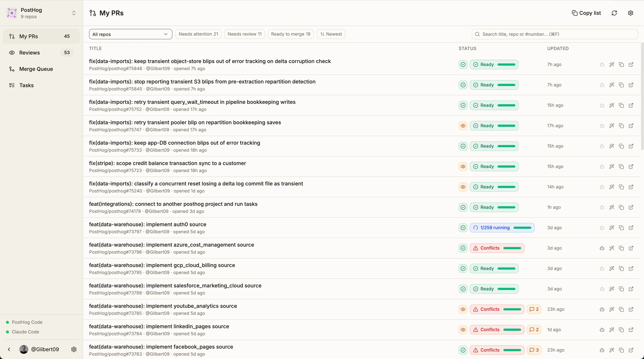Image resolution: width=644 pixels, height=359 pixels.
Task: Copy PR #75846 with the copy icon
Action: coord(621,65)
